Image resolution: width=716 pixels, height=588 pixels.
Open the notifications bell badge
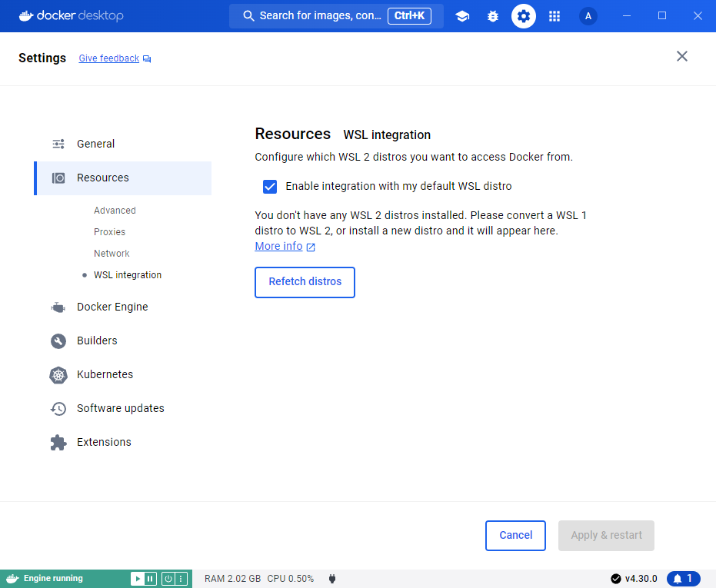click(x=684, y=579)
